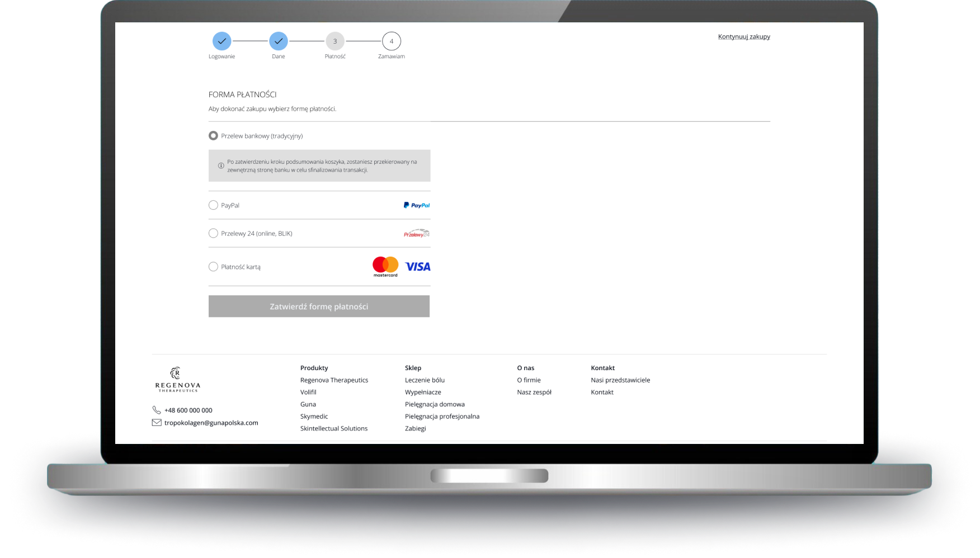Jump to step 4 Zamawiam

point(392,41)
